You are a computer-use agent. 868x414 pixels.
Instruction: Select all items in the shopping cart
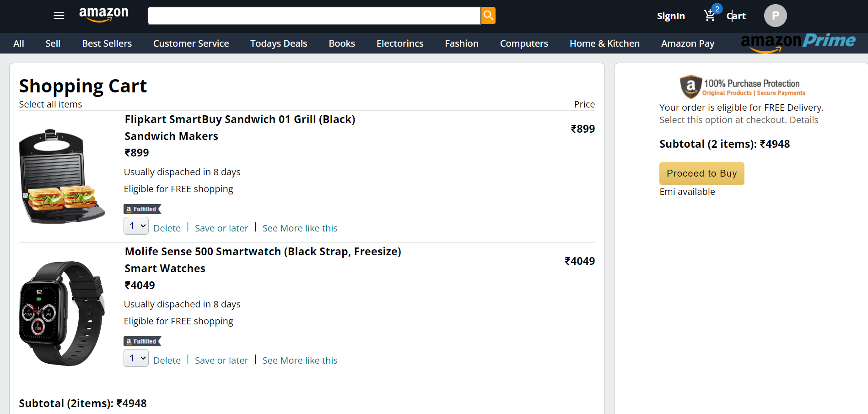50,104
